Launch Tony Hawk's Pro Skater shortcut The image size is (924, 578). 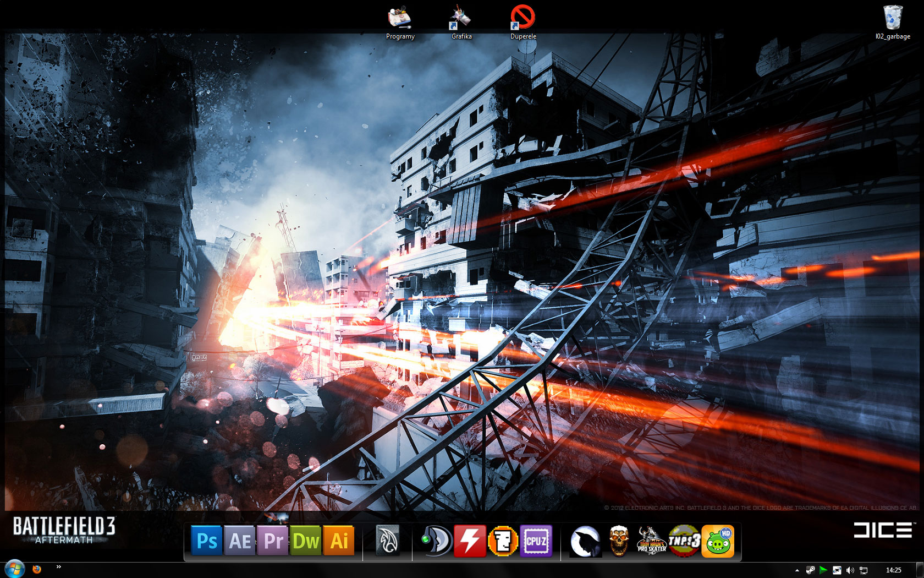pos(651,541)
